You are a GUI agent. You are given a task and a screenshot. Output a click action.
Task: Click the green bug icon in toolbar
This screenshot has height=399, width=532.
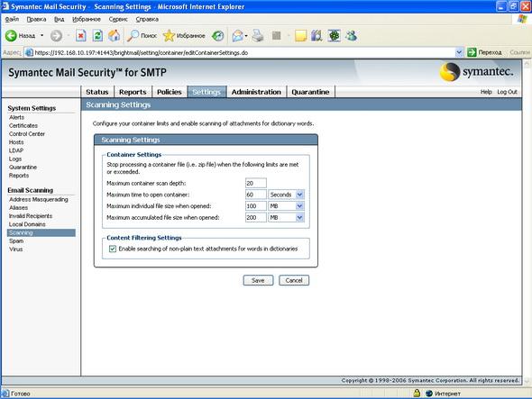click(x=334, y=36)
